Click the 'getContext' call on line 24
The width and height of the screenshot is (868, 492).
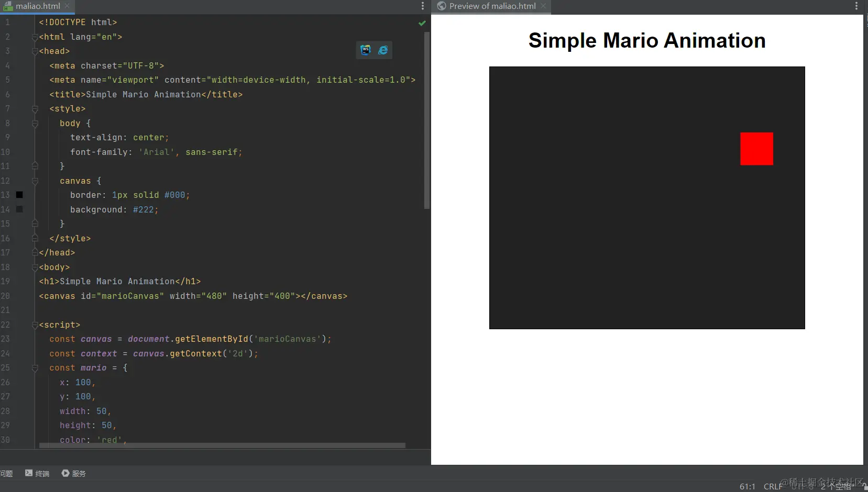pos(196,354)
